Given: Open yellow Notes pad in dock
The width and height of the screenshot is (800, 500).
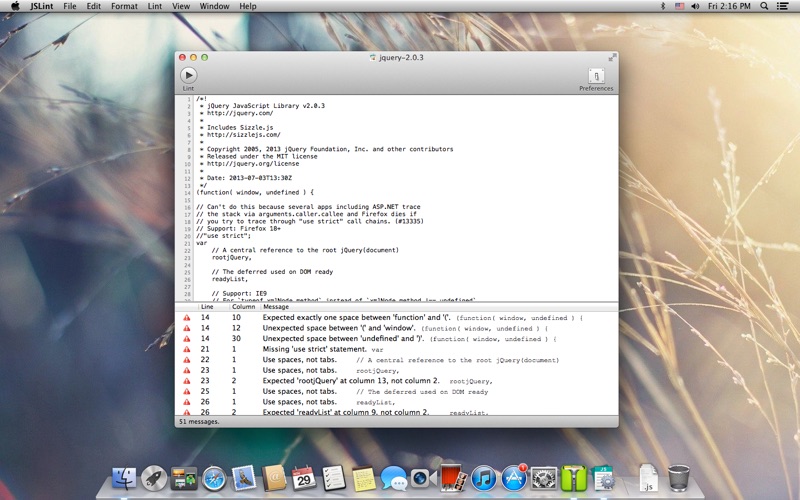Looking at the screenshot, I should pyautogui.click(x=364, y=478).
